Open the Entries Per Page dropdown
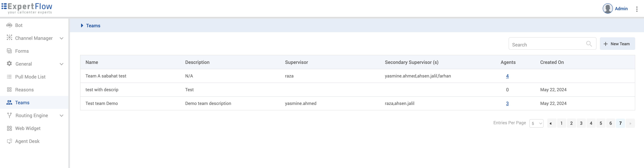644x168 pixels. point(536,123)
